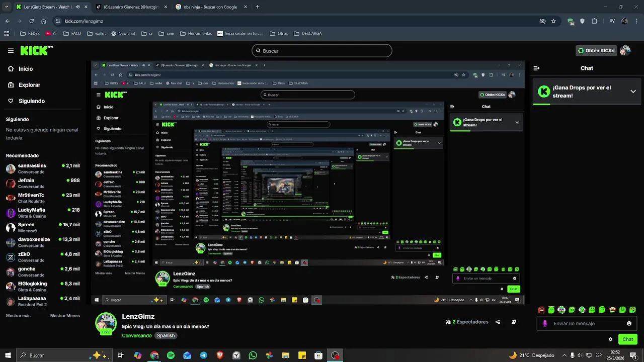644x362 pixels.
Task: Click the KICK beta logo
Action: coord(37,51)
